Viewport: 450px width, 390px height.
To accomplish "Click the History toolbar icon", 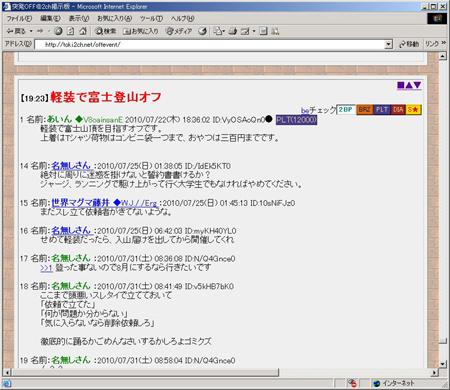I will click(x=202, y=31).
